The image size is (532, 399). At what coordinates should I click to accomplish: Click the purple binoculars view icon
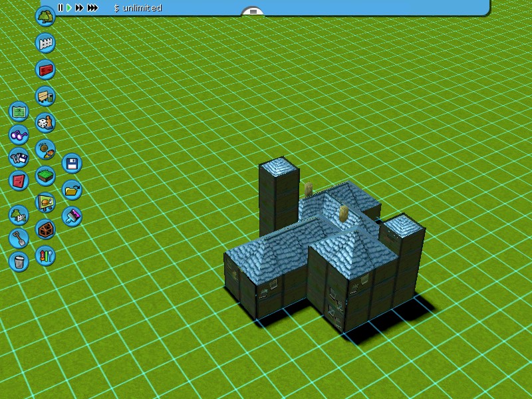[19, 135]
